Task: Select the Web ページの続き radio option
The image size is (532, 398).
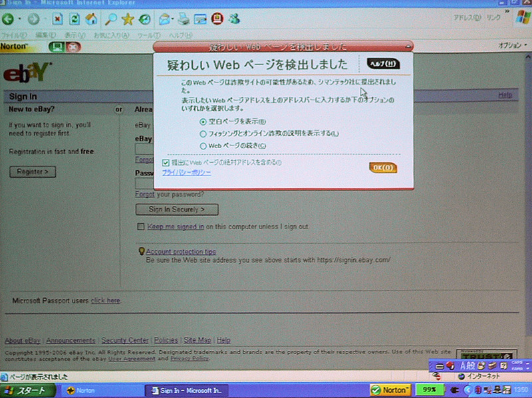Action: pos(203,146)
